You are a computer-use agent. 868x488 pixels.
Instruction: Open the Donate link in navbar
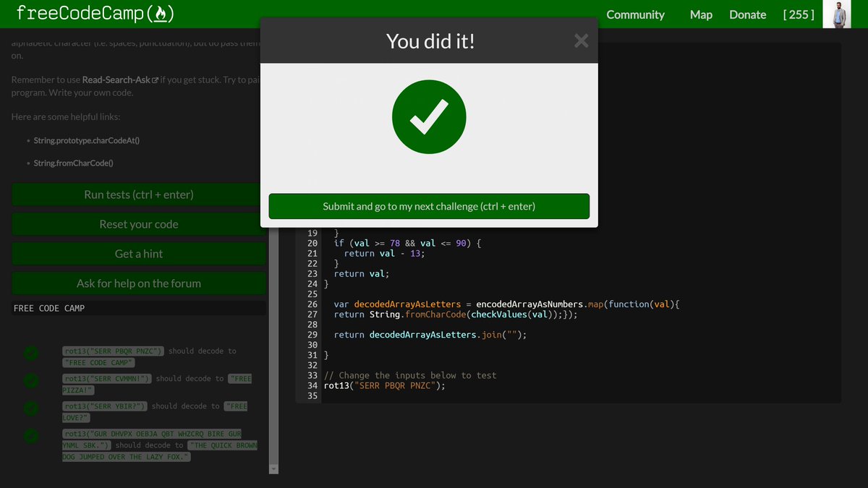(x=747, y=14)
